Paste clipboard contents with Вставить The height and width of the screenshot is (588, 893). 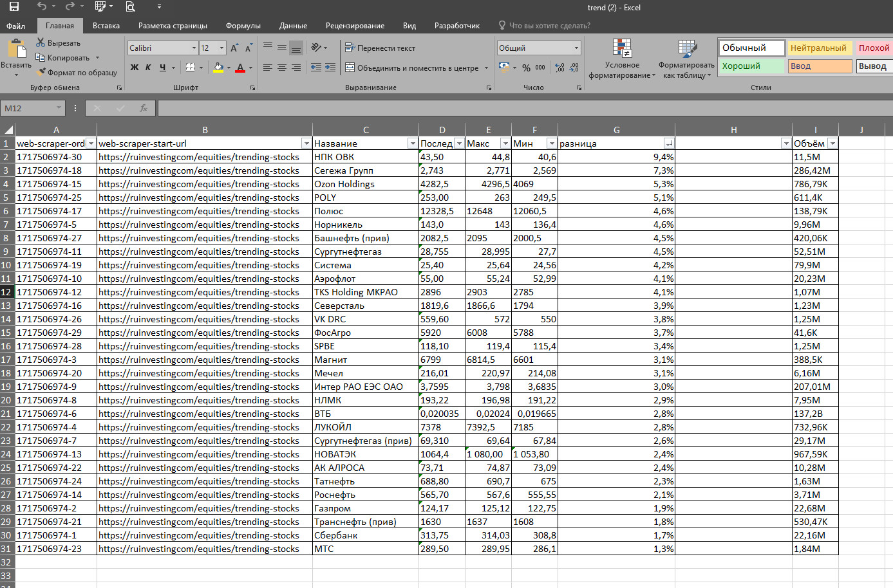16,57
